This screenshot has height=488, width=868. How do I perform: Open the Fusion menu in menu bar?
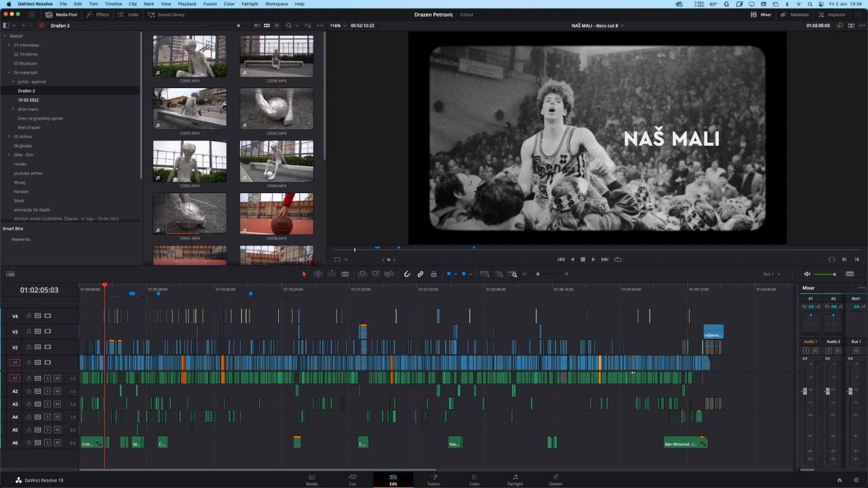209,4
